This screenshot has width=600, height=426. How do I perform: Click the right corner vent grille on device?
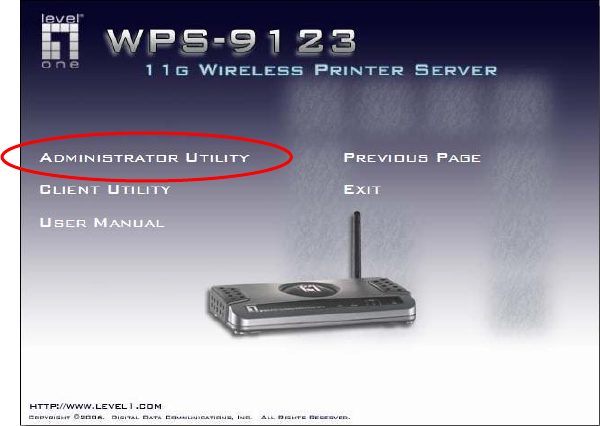[x=387, y=285]
